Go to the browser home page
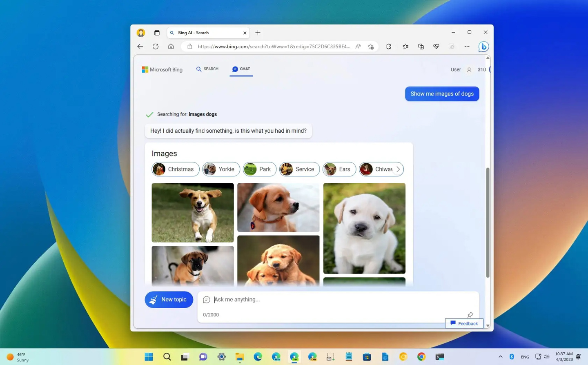The width and height of the screenshot is (588, 365). click(171, 47)
